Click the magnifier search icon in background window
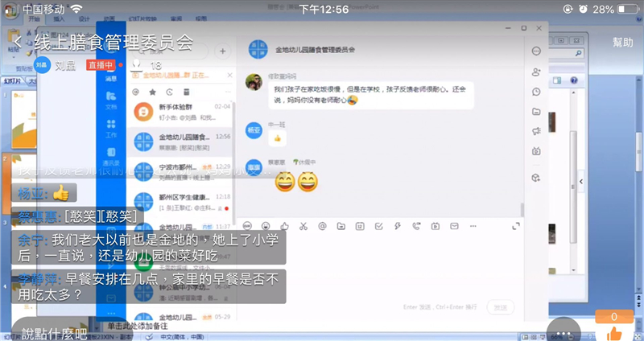 [578, 53]
